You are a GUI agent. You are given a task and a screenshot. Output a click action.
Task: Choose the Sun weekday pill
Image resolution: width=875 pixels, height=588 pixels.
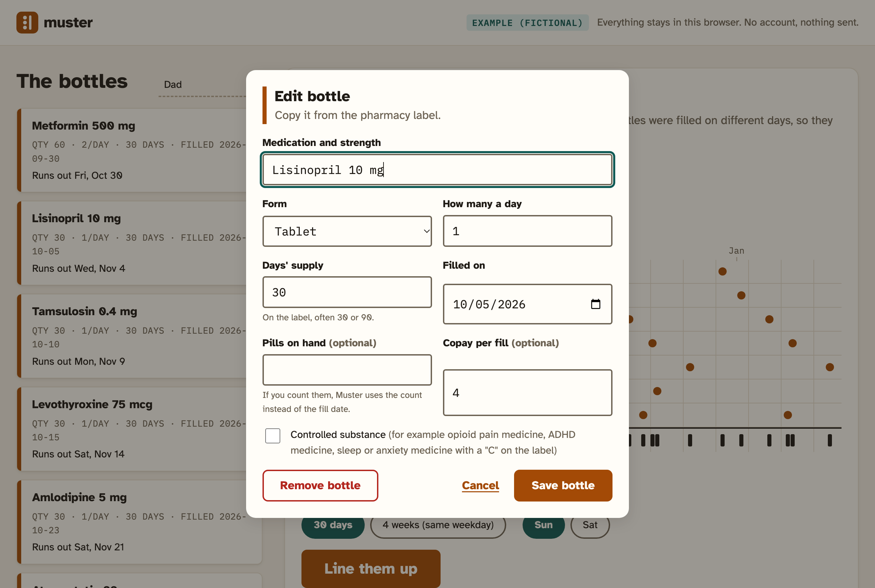pyautogui.click(x=543, y=525)
